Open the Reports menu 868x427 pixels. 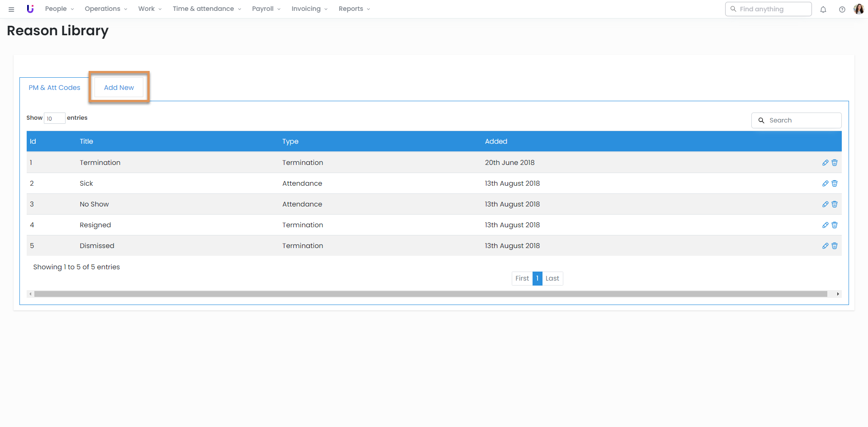(x=354, y=9)
